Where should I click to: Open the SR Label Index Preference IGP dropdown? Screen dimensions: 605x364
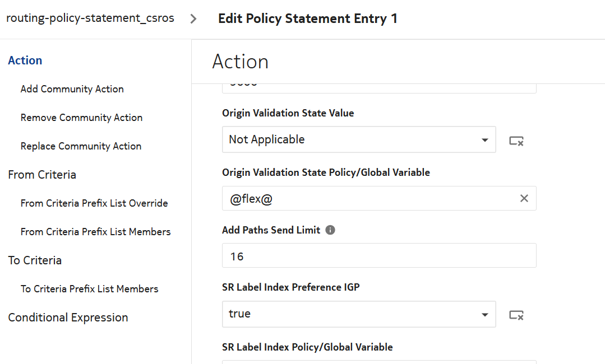coord(359,314)
